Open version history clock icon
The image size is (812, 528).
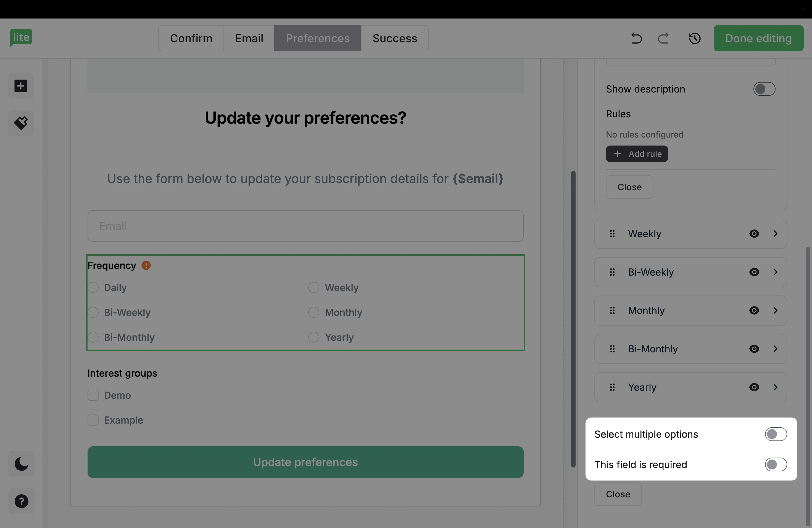[695, 38]
